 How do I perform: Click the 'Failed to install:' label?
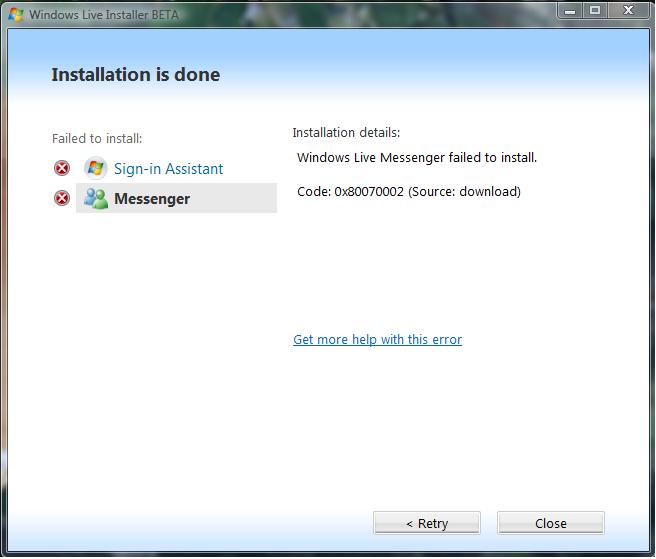97,138
